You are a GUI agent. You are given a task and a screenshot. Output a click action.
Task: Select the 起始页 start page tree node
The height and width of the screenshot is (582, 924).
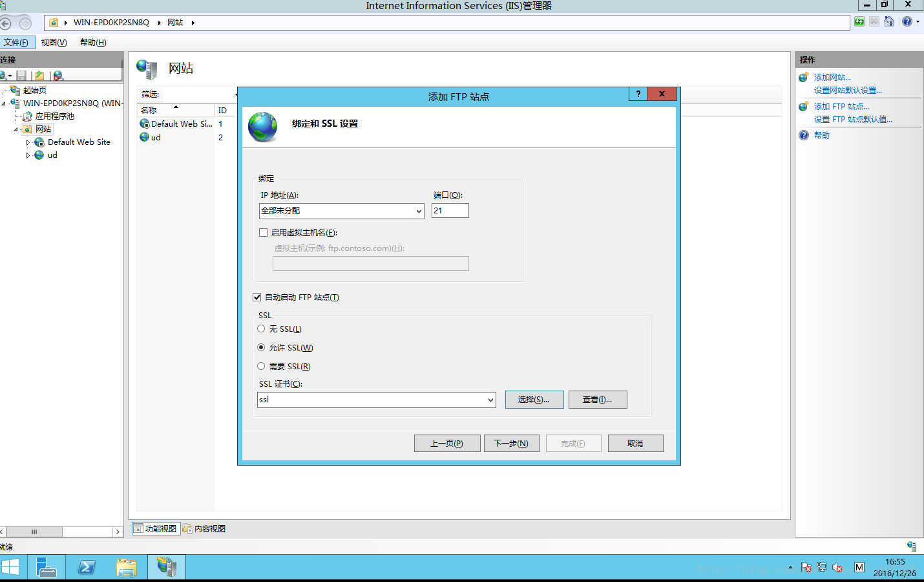[x=34, y=91]
